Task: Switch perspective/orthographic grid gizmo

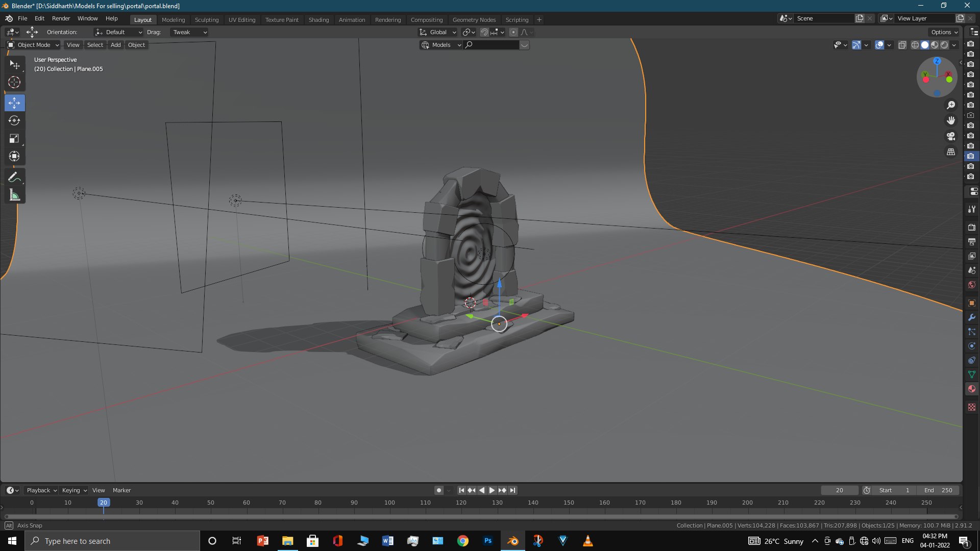Action: 951,152
